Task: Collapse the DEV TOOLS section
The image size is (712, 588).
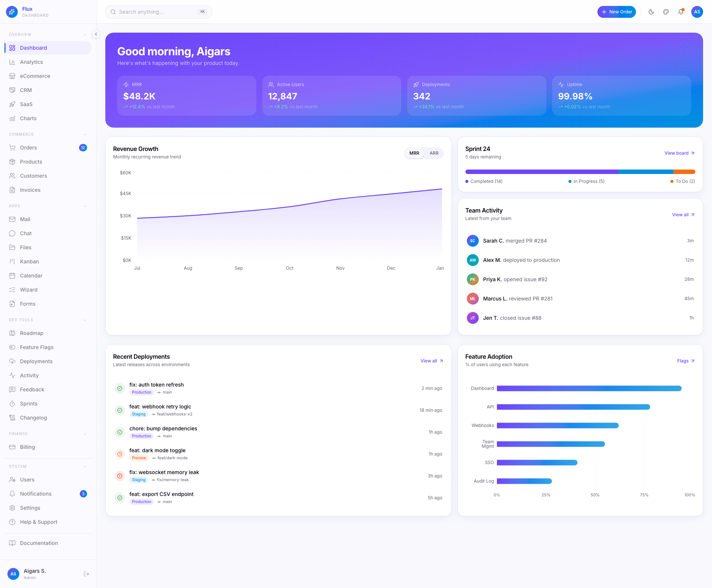Action: (x=85, y=319)
